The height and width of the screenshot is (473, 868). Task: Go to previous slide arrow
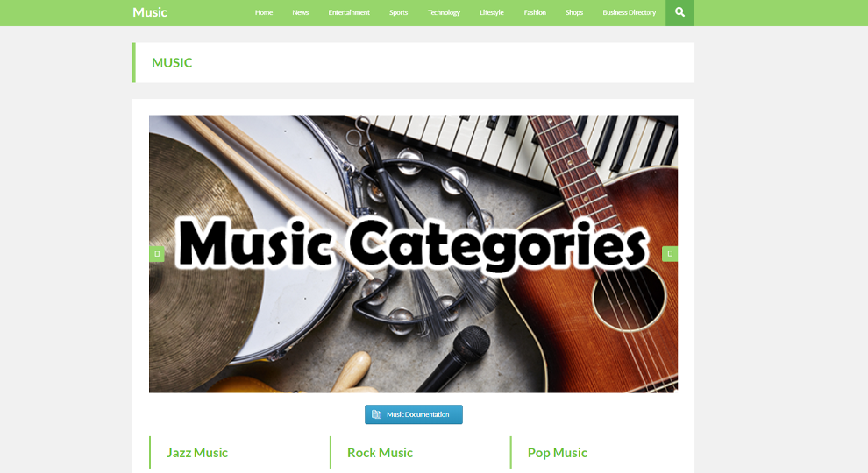pyautogui.click(x=157, y=253)
